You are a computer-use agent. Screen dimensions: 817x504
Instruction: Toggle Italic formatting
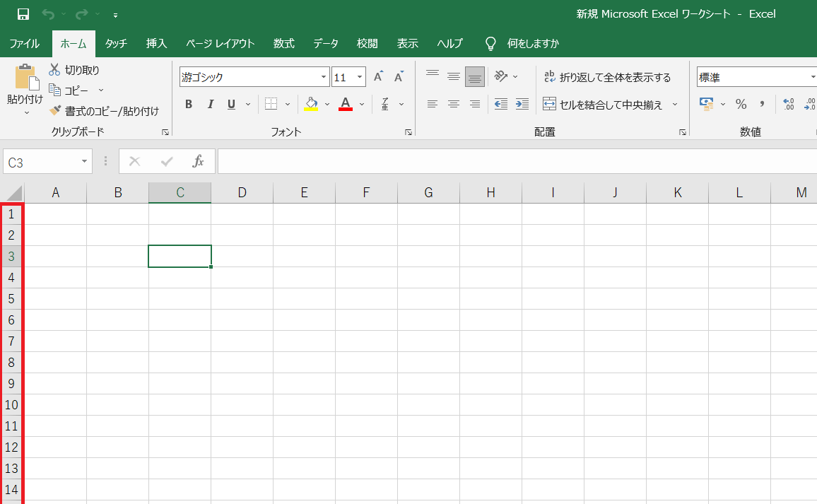coord(210,105)
